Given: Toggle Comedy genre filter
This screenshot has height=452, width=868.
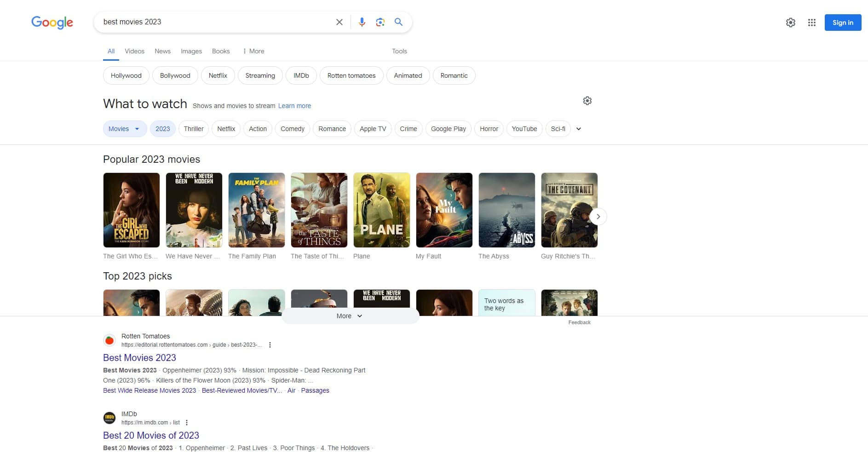Looking at the screenshot, I should pos(293,129).
